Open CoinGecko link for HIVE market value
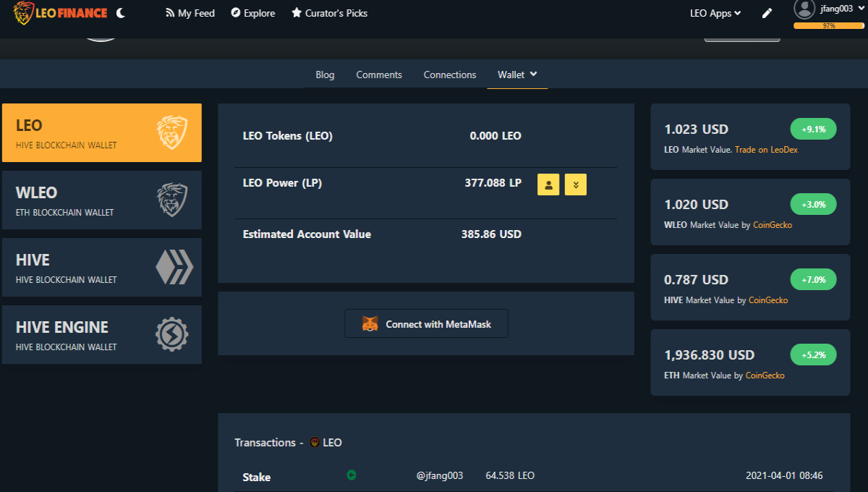This screenshot has width=868, height=492. click(768, 300)
